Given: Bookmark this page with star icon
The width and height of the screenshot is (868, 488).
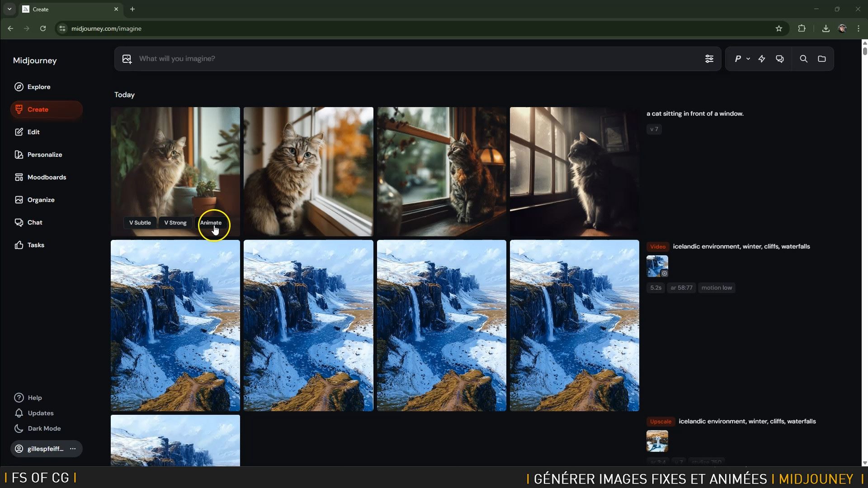Looking at the screenshot, I should (778, 28).
